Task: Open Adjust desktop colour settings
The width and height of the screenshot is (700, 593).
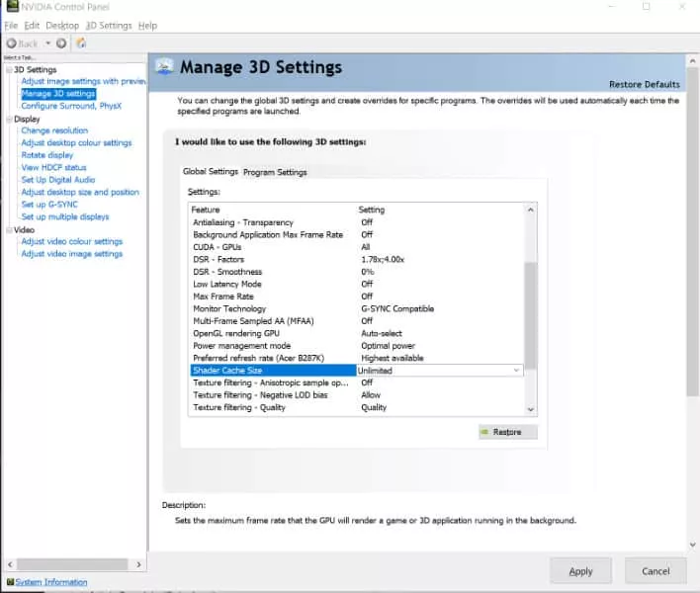Action: (x=76, y=142)
